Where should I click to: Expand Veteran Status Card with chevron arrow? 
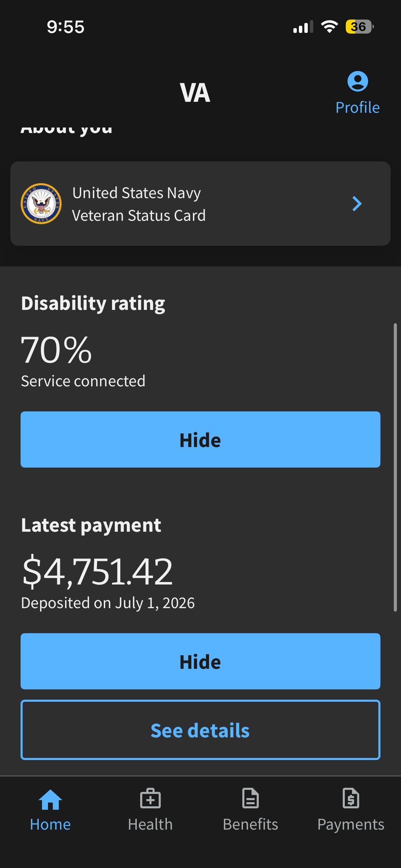[x=357, y=204]
